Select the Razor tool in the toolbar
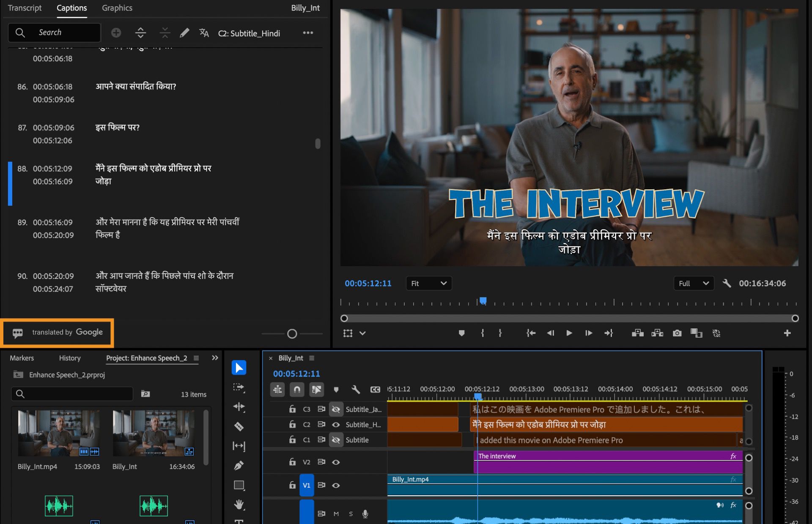This screenshot has height=524, width=812. point(239,426)
